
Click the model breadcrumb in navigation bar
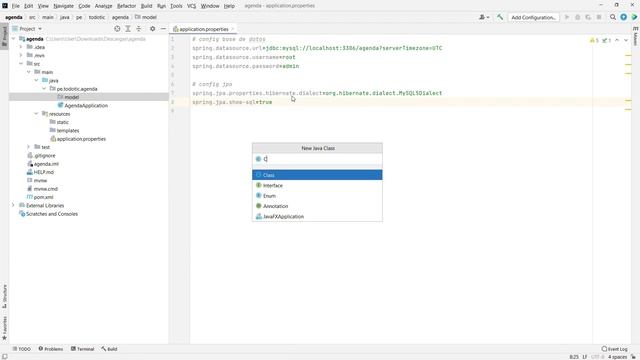coord(146,18)
